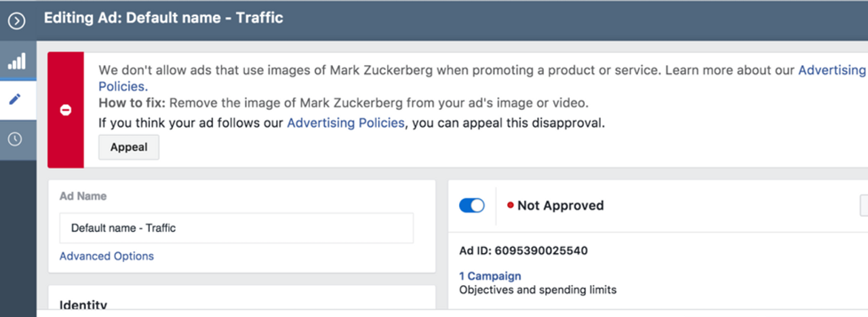Click the Not Approved status label
Image resolution: width=868 pixels, height=317 pixels.
[560, 206]
